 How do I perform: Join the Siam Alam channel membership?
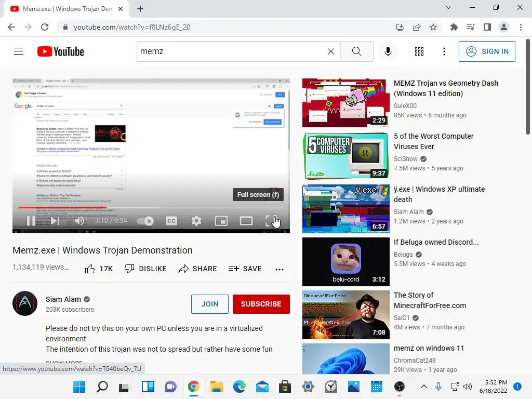click(x=210, y=304)
